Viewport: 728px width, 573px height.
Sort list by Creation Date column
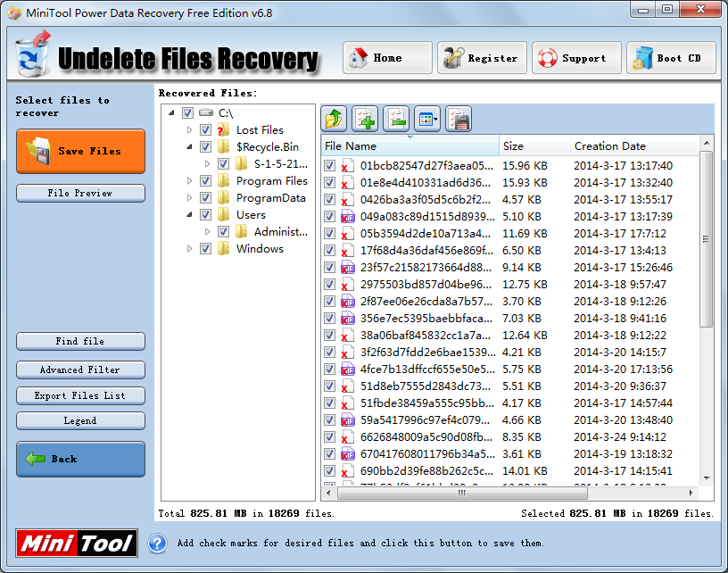[x=633, y=145]
